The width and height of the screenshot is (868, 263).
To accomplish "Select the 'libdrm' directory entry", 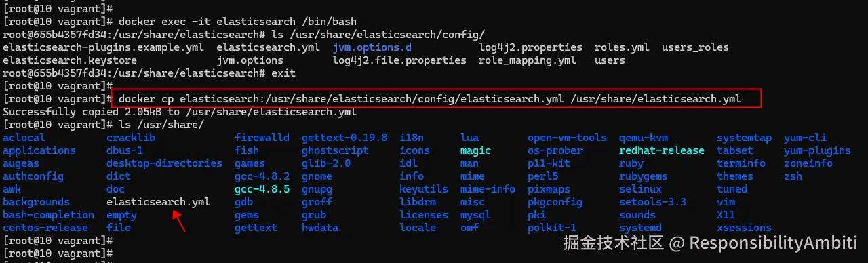I will click(x=418, y=202).
